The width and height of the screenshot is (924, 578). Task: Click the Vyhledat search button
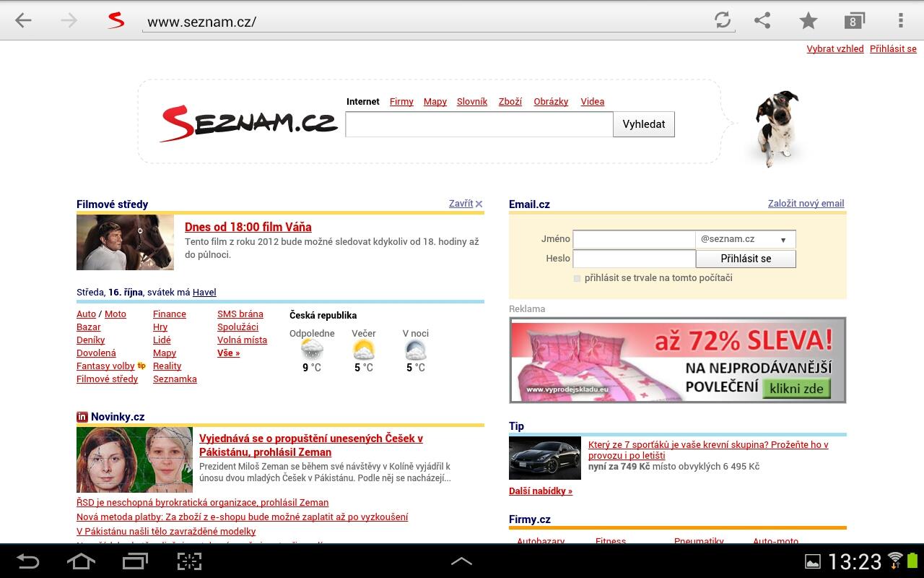point(644,124)
